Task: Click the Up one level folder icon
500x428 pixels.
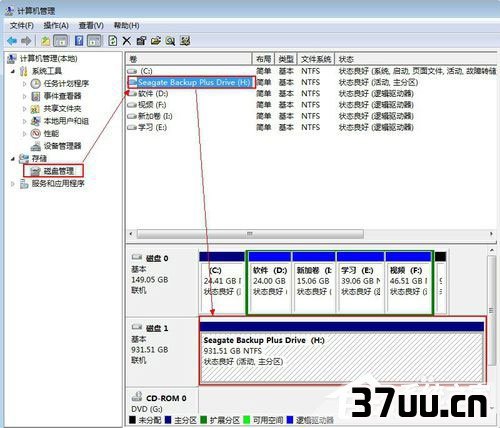Action: pos(45,41)
